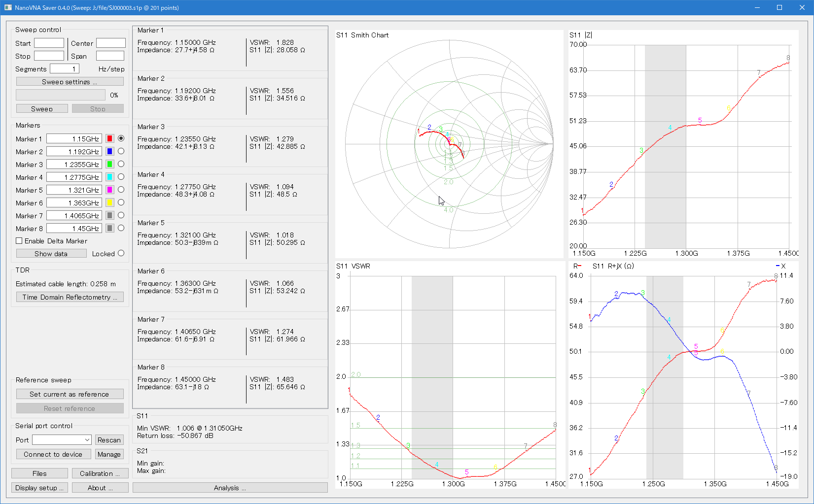Open the serial Port dropdown
The width and height of the screenshot is (814, 504).
click(62, 439)
